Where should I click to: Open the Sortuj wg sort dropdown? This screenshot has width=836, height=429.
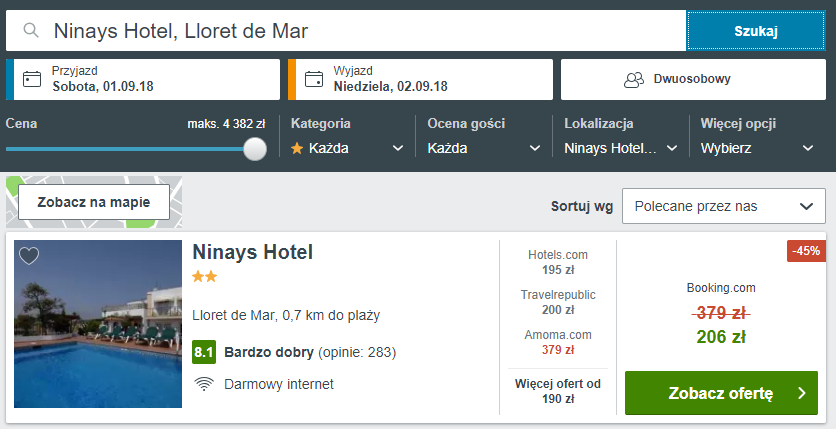coord(722,207)
